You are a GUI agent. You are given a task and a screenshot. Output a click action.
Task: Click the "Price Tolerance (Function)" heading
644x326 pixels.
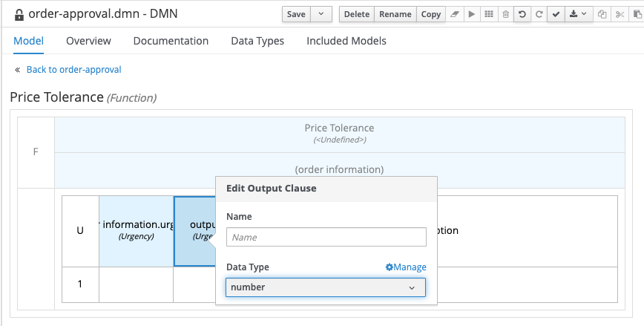[x=83, y=97]
